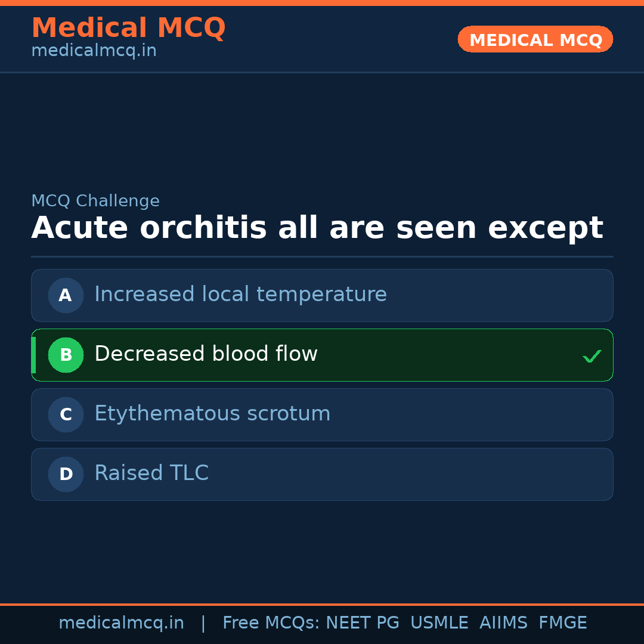Click the green highlight bar beside option B
This screenshot has height=644, width=644.
33,355
